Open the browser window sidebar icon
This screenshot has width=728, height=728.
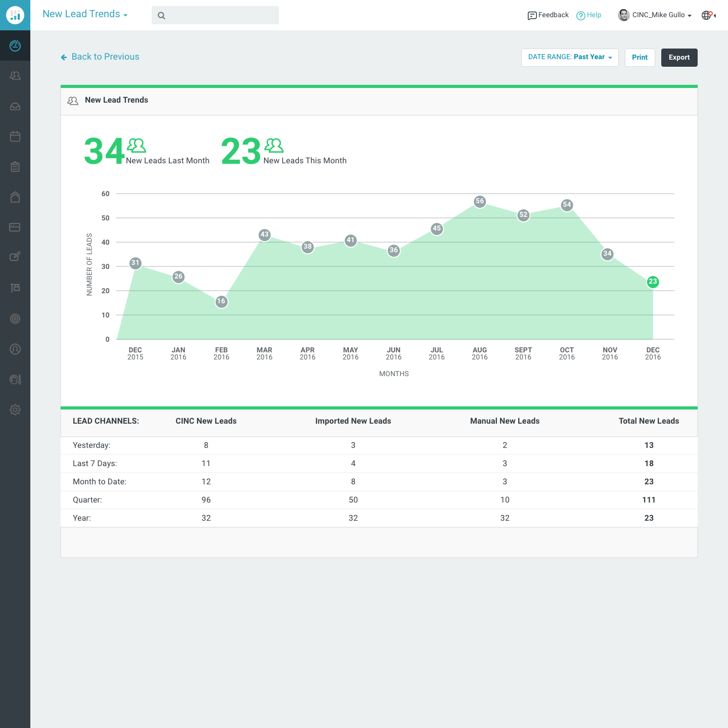15,227
